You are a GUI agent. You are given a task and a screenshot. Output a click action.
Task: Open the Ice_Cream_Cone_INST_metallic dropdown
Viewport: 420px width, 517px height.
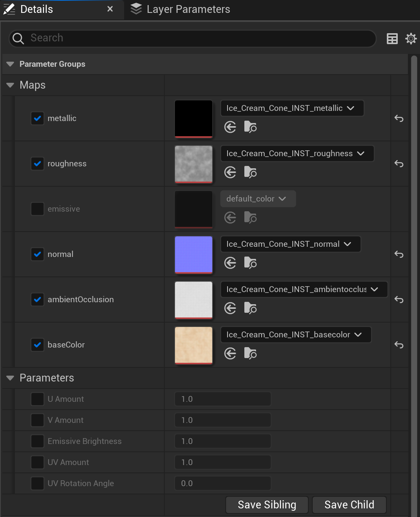coord(292,108)
